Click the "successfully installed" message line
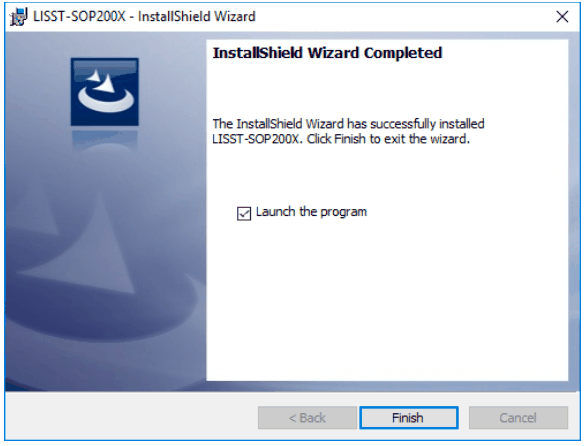The width and height of the screenshot is (587, 446). [x=348, y=124]
